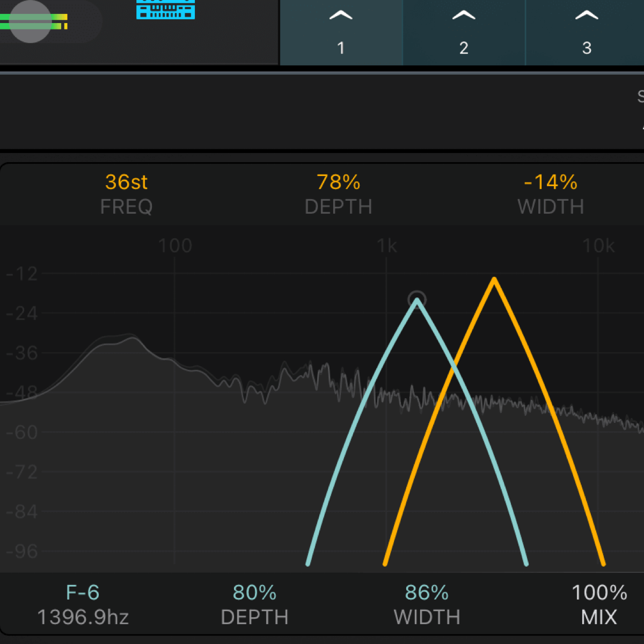Expand the chevron above slot 1
The height and width of the screenshot is (644, 644).
click(x=341, y=16)
